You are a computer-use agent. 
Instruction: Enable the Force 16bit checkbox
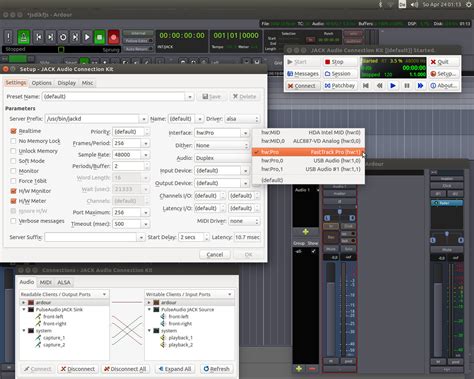tap(13, 181)
